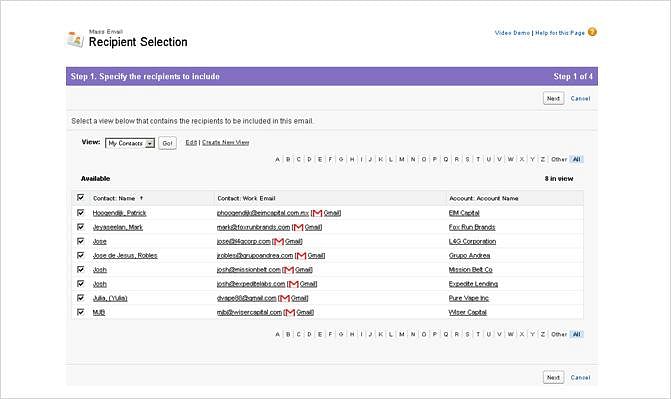Open the Video Demo link

click(512, 33)
